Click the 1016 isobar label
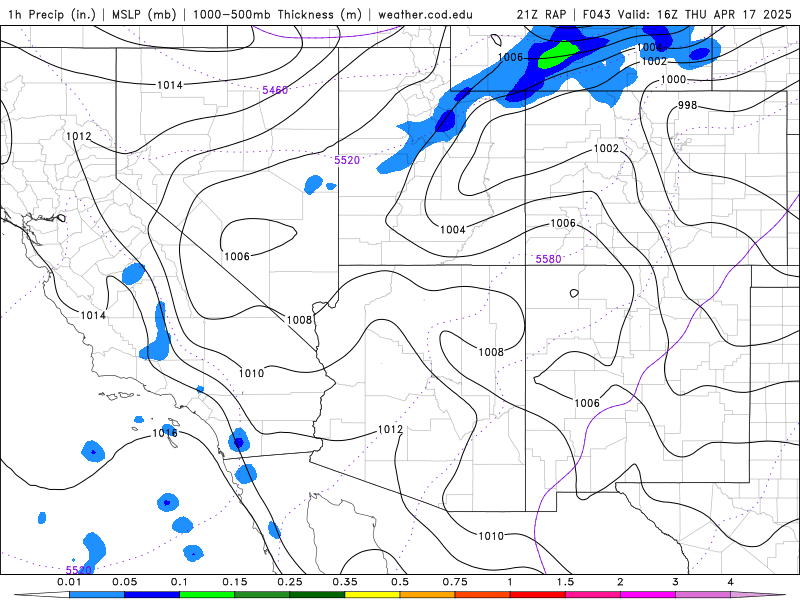This screenshot has height=600, width=800. (165, 433)
